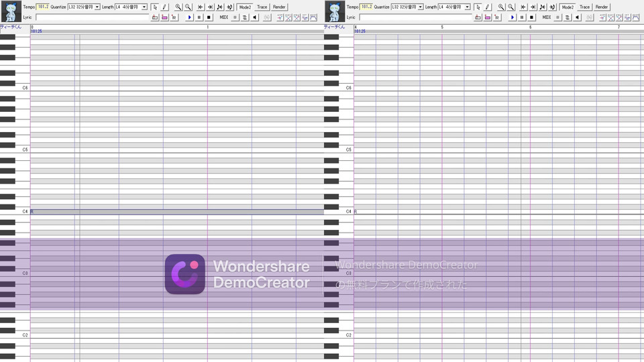This screenshot has width=644, height=362.
Task: Open the Length dropdown in right window
Action: click(x=468, y=7)
